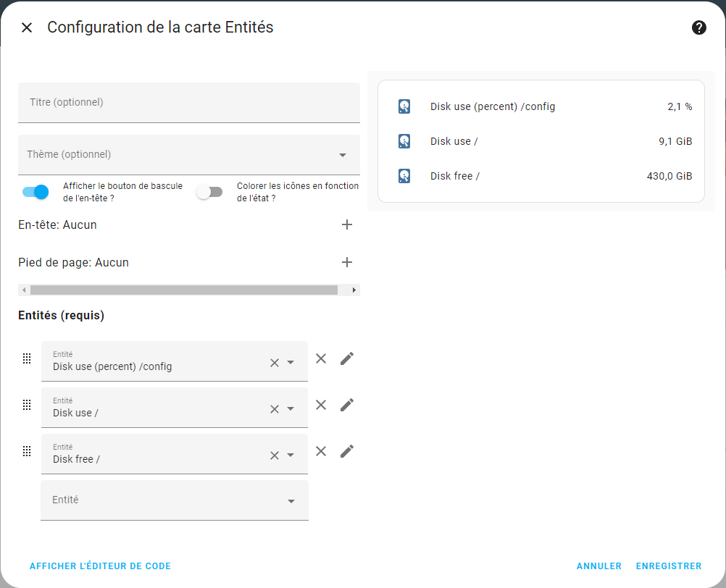Open the Thème (optionnel) dropdown
The width and height of the screenshot is (726, 588).
[189, 154]
